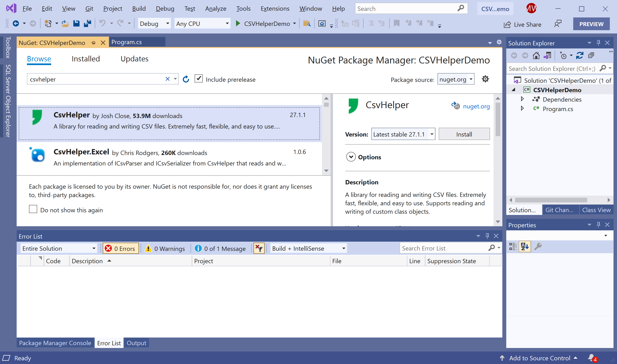
Task: Click the Save All toolbar icon
Action: pos(87,24)
